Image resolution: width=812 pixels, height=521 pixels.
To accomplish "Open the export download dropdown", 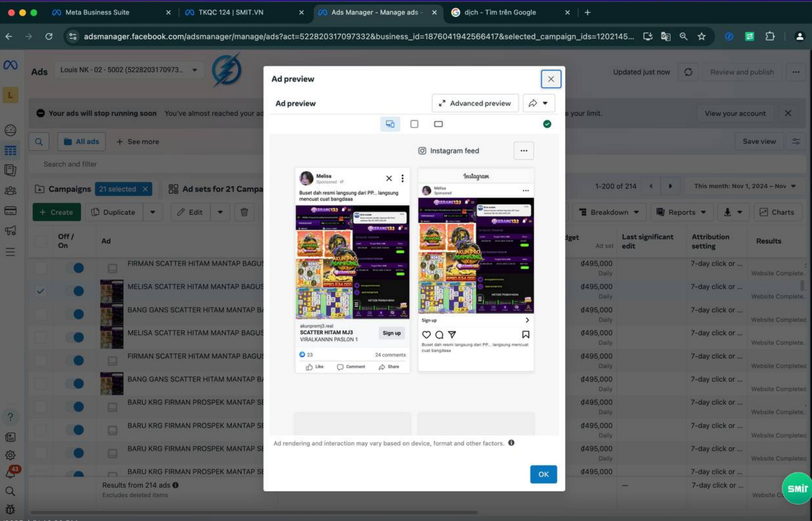I will tap(733, 212).
